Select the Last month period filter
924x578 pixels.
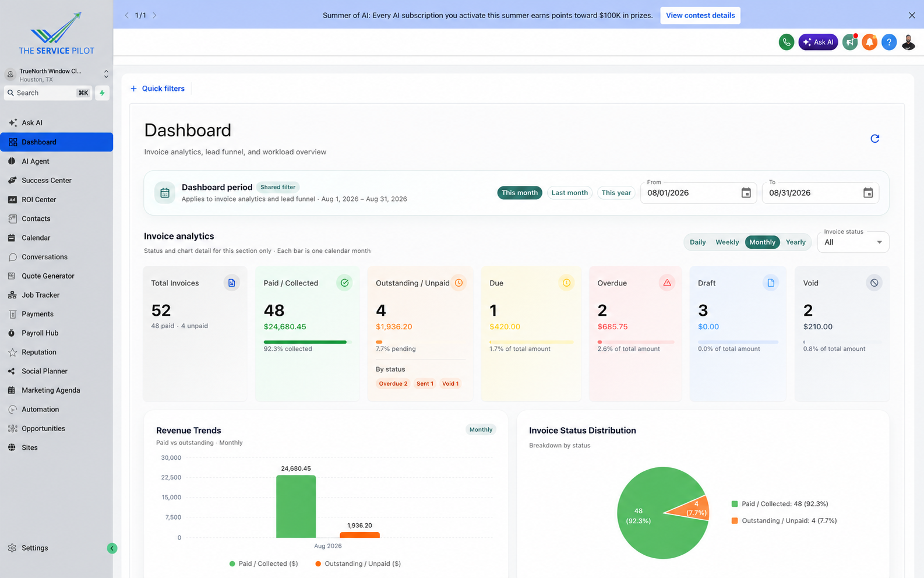click(x=569, y=193)
